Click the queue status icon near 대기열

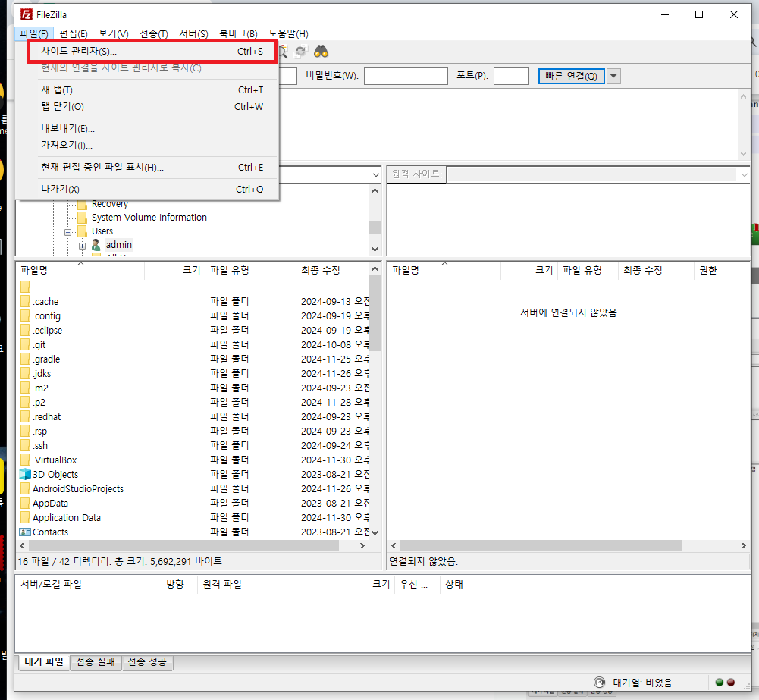point(599,682)
